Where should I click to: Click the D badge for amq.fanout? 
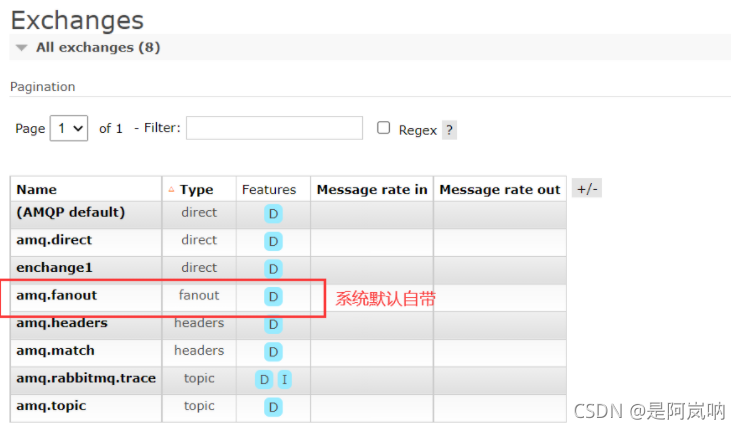(273, 297)
